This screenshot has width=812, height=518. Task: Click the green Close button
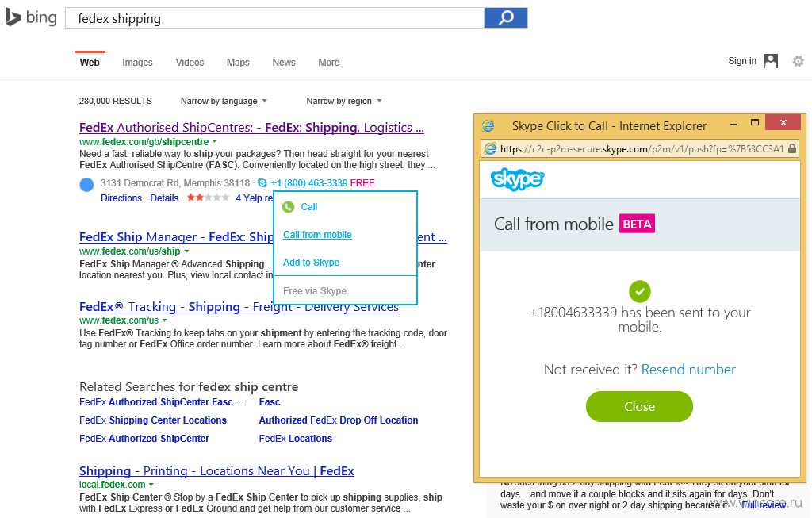639,407
